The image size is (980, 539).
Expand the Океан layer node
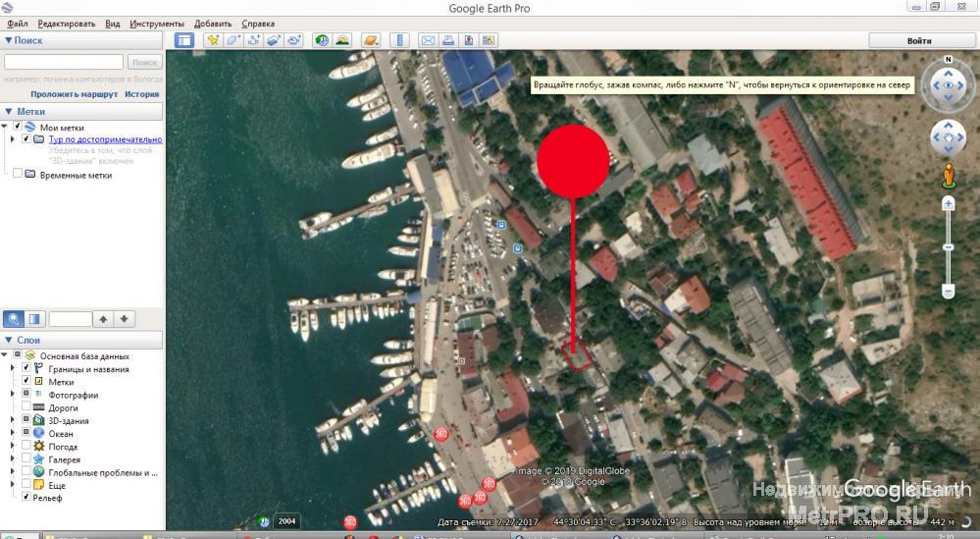point(13,433)
